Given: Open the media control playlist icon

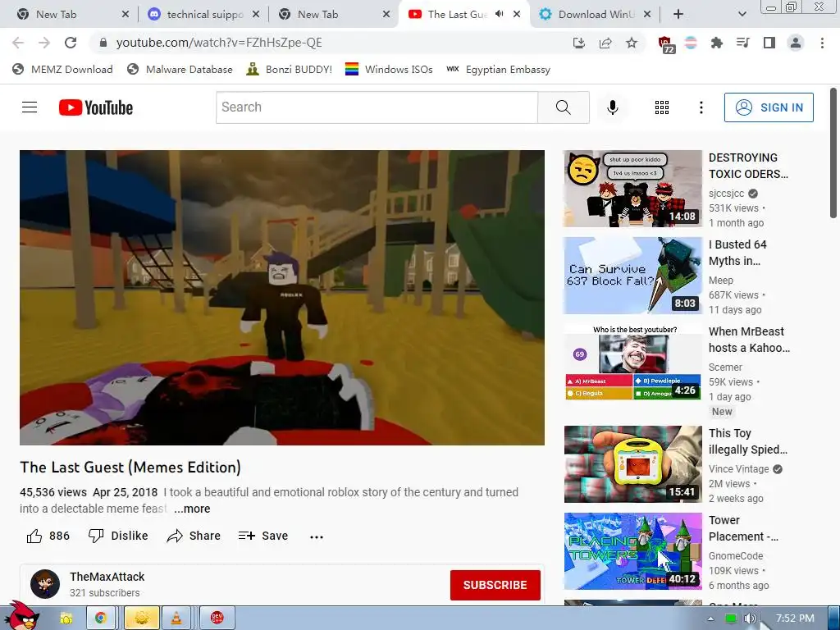Looking at the screenshot, I should [743, 43].
